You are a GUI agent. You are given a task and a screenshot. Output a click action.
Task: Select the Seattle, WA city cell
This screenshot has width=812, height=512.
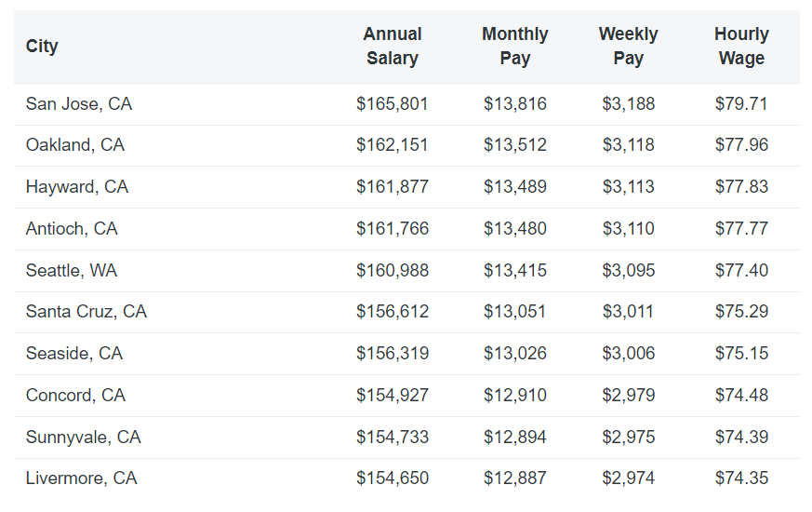72,271
